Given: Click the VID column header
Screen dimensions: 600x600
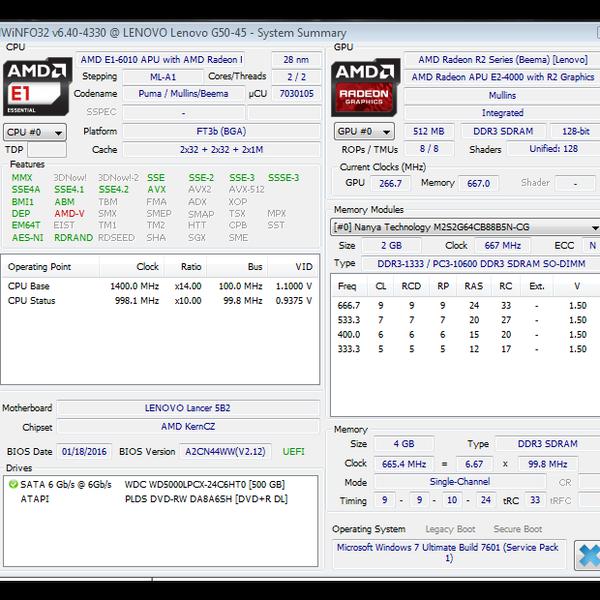Looking at the screenshot, I should pyautogui.click(x=293, y=267).
